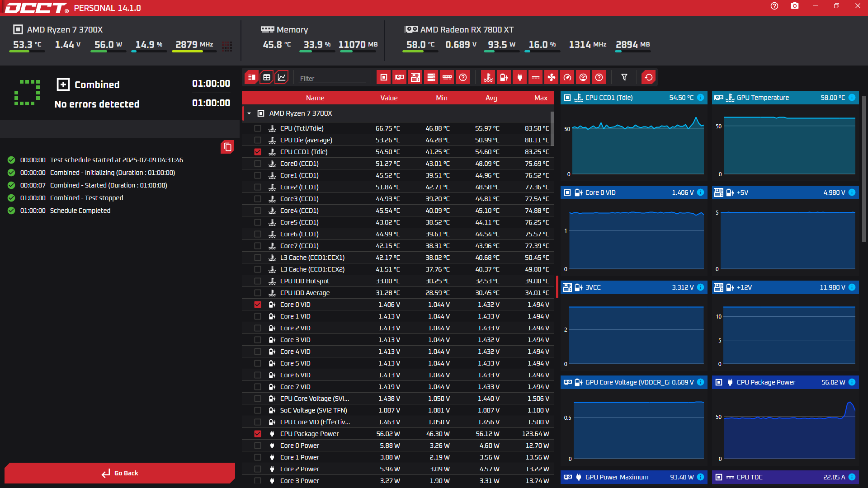868x488 pixels.
Task: Reset the monitoring min/max values
Action: coord(649,77)
